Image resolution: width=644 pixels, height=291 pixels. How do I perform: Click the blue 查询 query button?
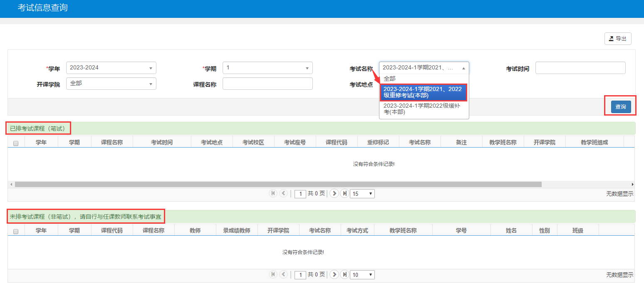click(x=621, y=107)
